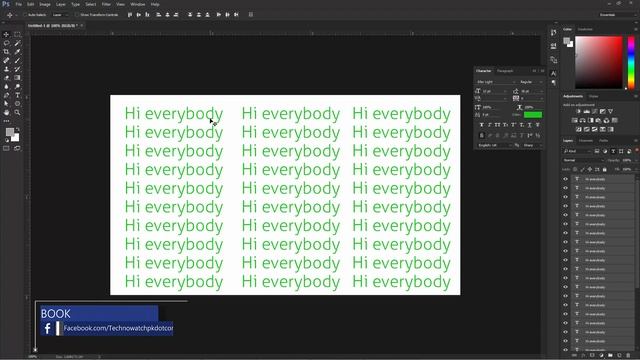Screen dimensions: 640x360
Task: Open the Auto-Select Layer dropdown
Action: click(x=60, y=15)
